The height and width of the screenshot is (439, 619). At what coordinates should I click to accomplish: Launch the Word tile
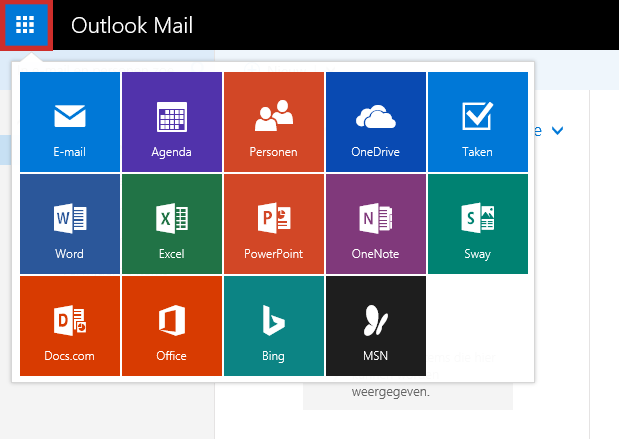point(70,224)
